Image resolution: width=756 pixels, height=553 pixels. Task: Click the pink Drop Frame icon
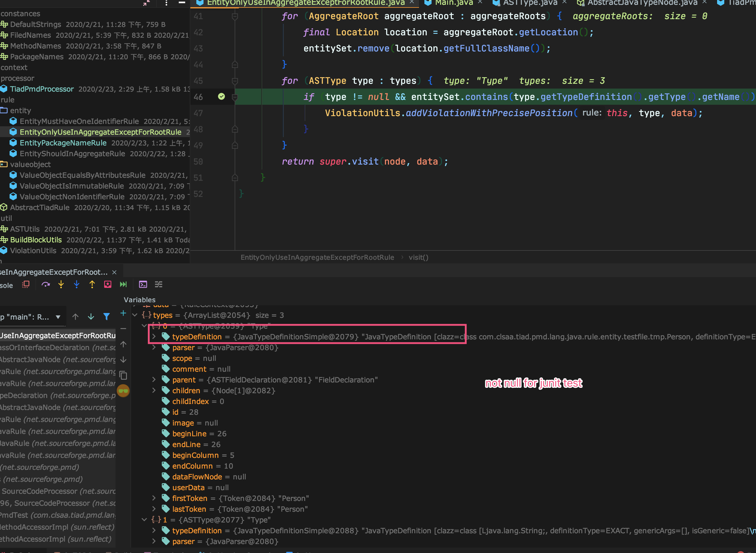click(108, 285)
